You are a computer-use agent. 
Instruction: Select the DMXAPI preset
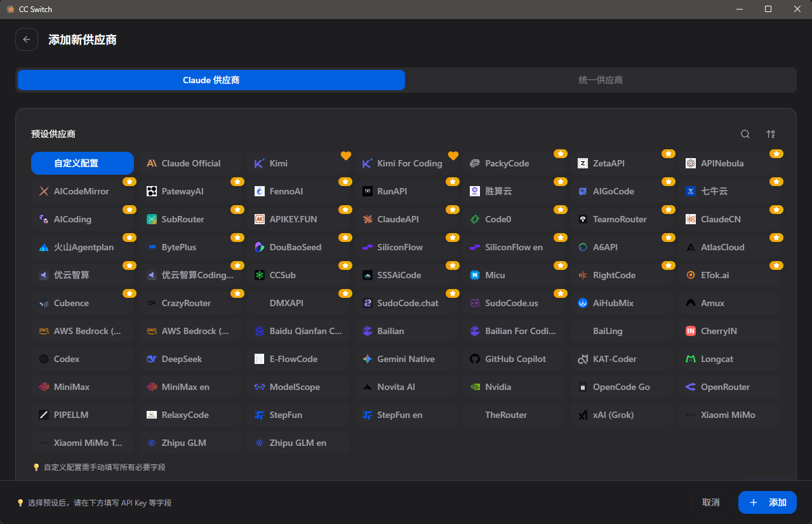click(x=298, y=303)
